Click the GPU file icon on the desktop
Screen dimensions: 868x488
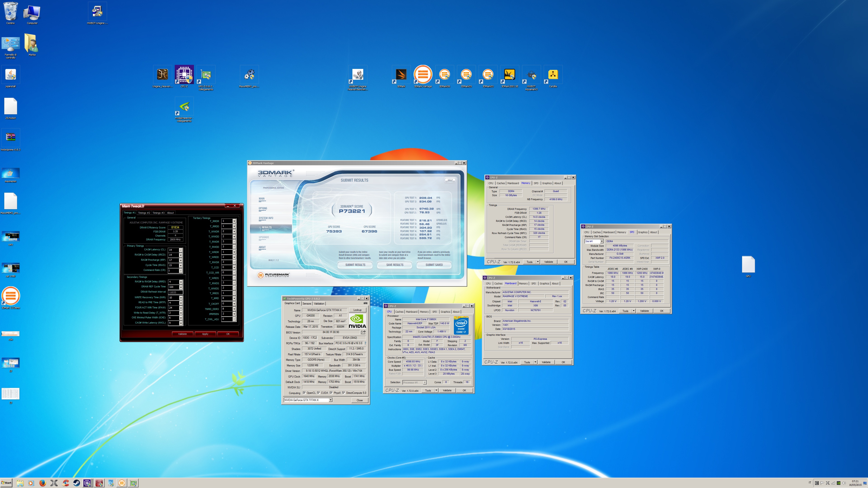[x=748, y=266]
